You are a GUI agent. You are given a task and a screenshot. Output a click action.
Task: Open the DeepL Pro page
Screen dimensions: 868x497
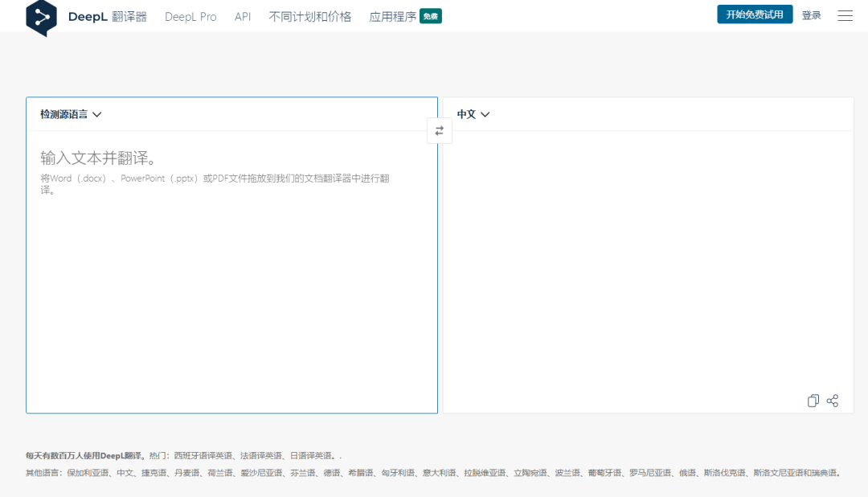190,17
